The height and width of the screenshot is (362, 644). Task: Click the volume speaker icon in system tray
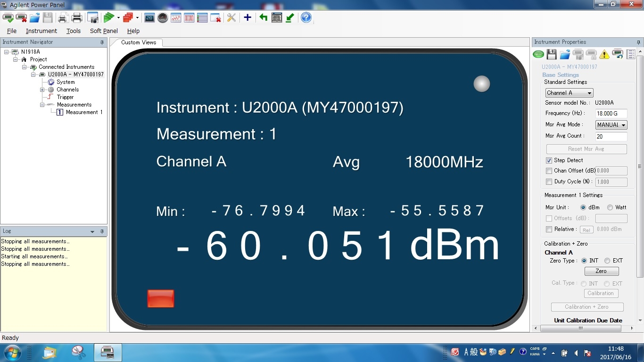pyautogui.click(x=576, y=353)
